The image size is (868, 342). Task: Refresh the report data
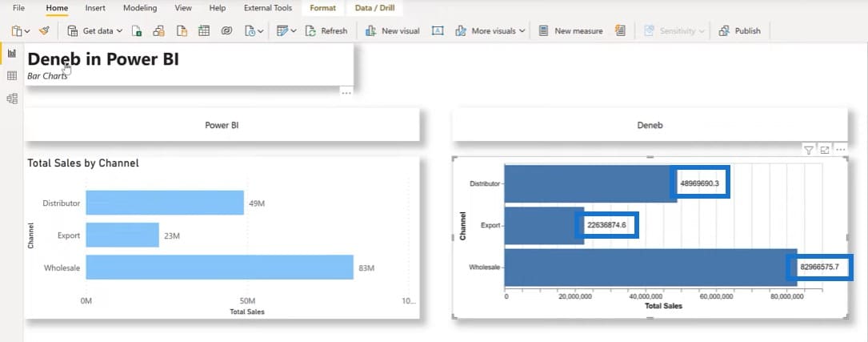click(x=326, y=31)
